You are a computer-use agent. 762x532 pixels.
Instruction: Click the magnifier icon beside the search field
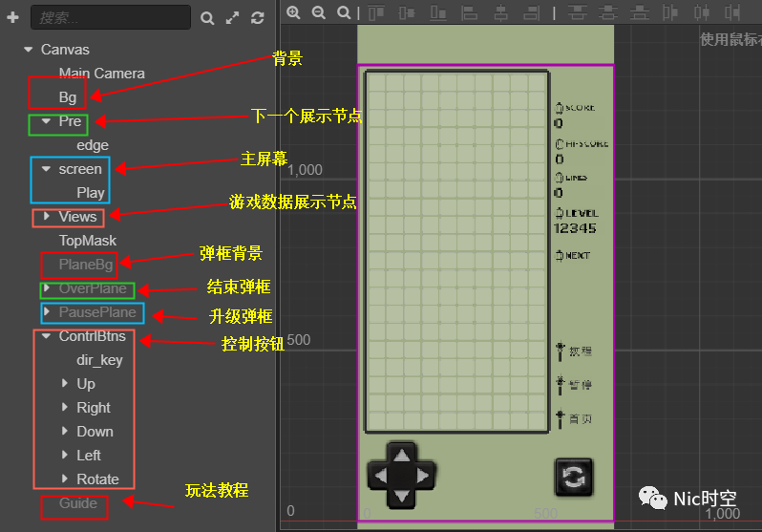(x=207, y=18)
